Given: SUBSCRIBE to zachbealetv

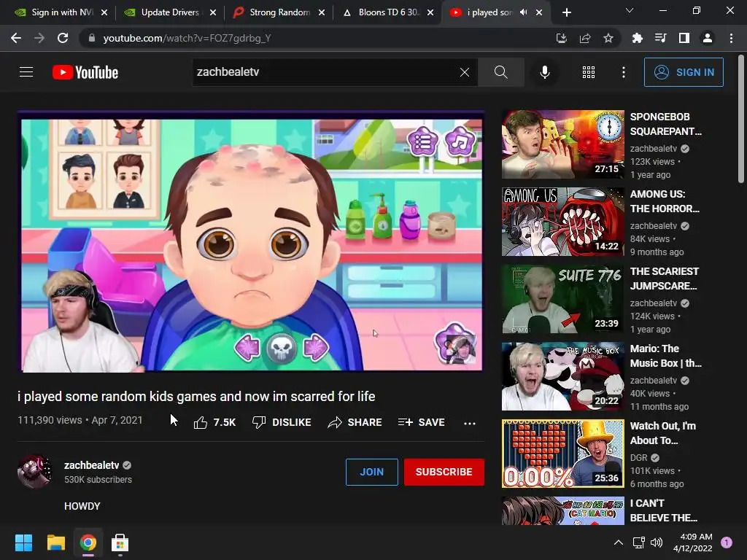Looking at the screenshot, I should pos(444,472).
